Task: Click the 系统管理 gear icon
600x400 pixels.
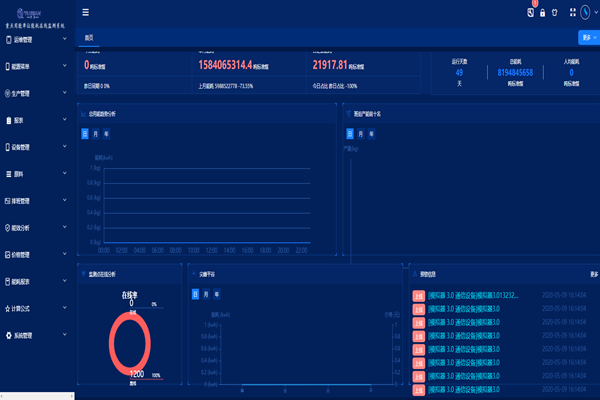Action: point(7,335)
